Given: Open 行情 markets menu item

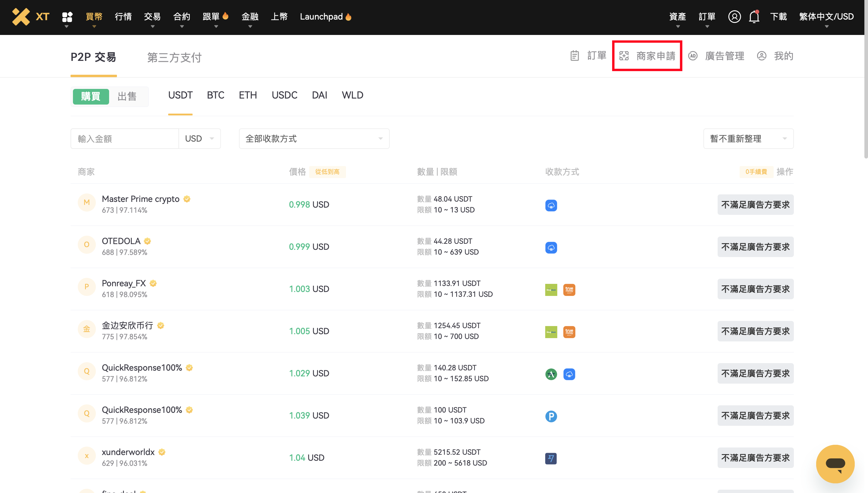Looking at the screenshot, I should [x=123, y=17].
